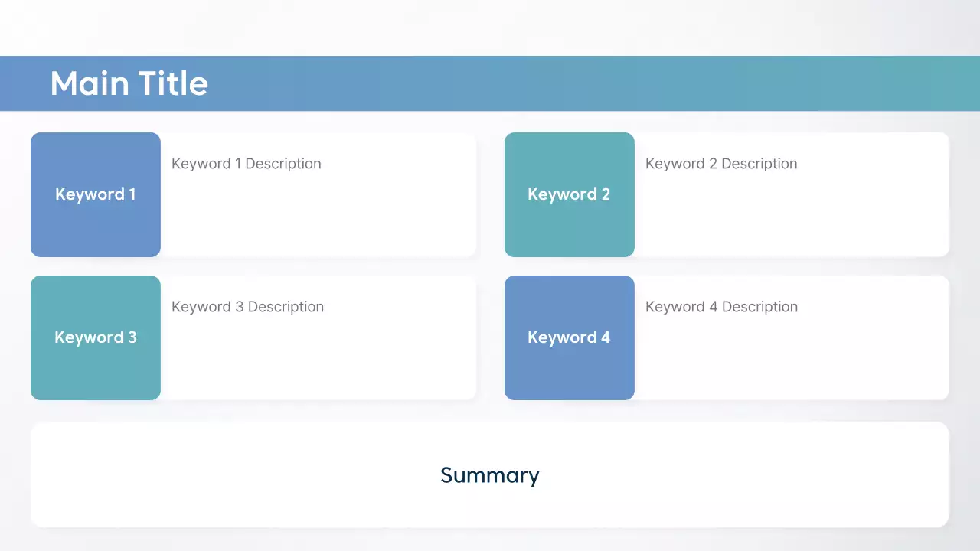The image size is (980, 551).
Task: Click the Keyword 1 Description text
Action: pos(247,164)
